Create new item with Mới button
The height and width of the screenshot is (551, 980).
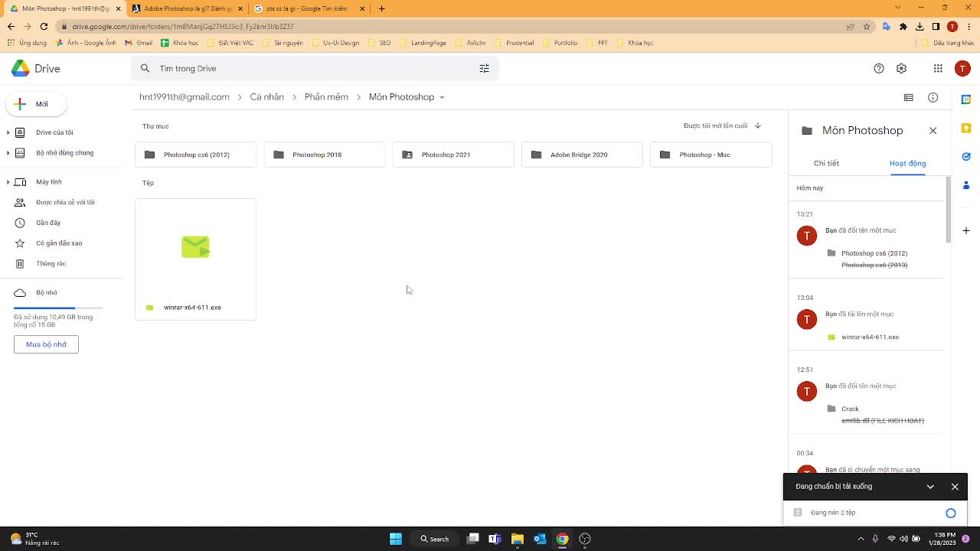(36, 104)
